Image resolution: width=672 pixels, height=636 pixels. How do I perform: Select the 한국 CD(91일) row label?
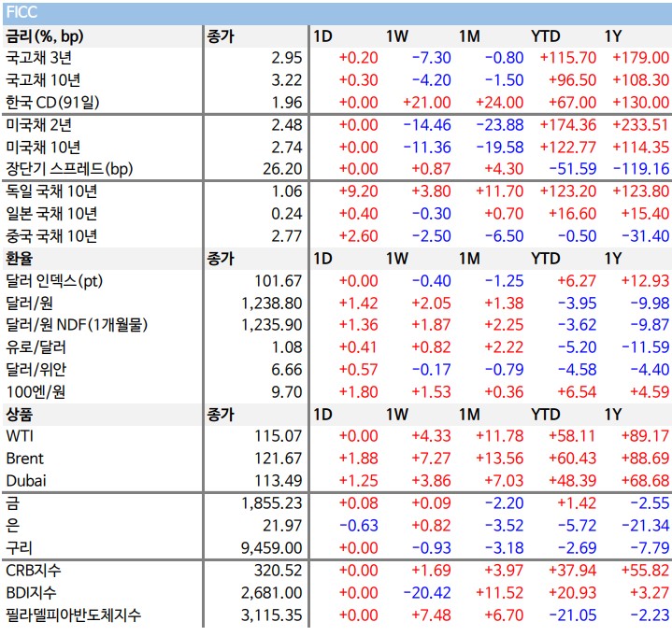click(x=52, y=103)
